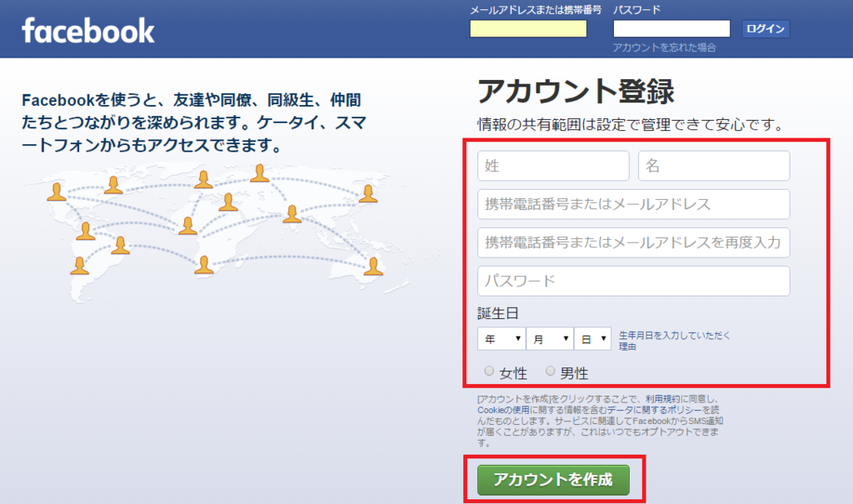The height and width of the screenshot is (504, 853).
Task: Open the データに関するポリシー link
Action: click(655, 410)
